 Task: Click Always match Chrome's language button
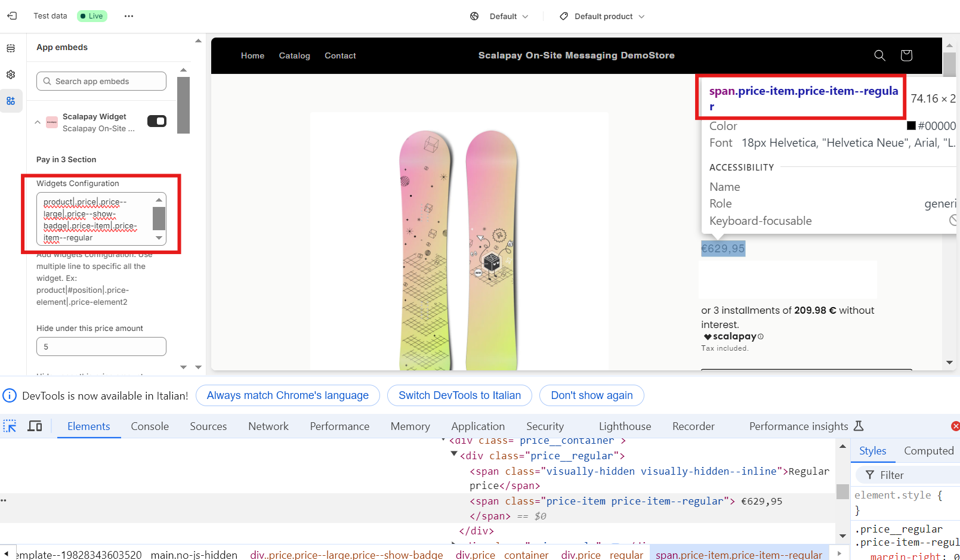click(288, 395)
